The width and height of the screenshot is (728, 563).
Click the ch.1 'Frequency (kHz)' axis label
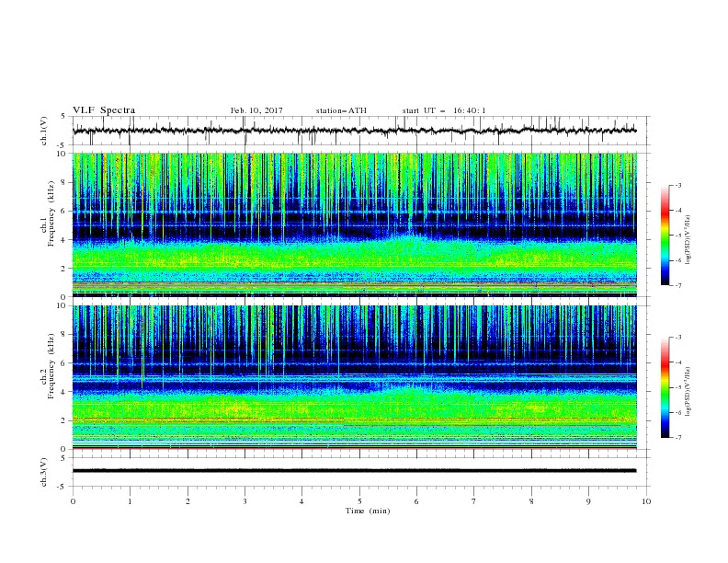51,213
